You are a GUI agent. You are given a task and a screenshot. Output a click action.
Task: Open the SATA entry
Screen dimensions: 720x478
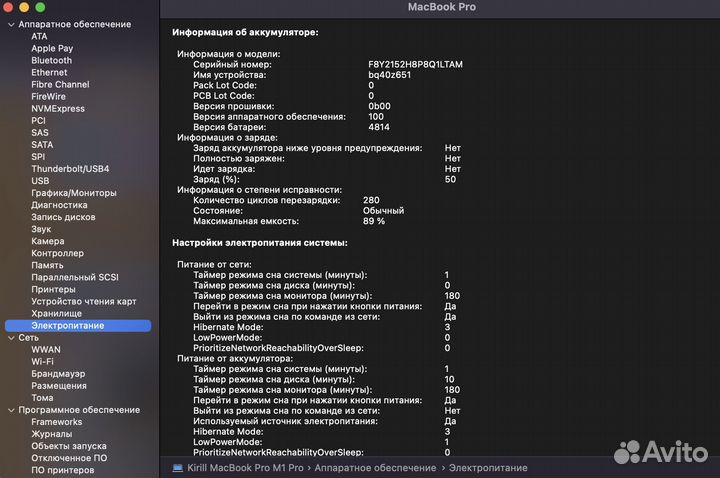point(42,145)
